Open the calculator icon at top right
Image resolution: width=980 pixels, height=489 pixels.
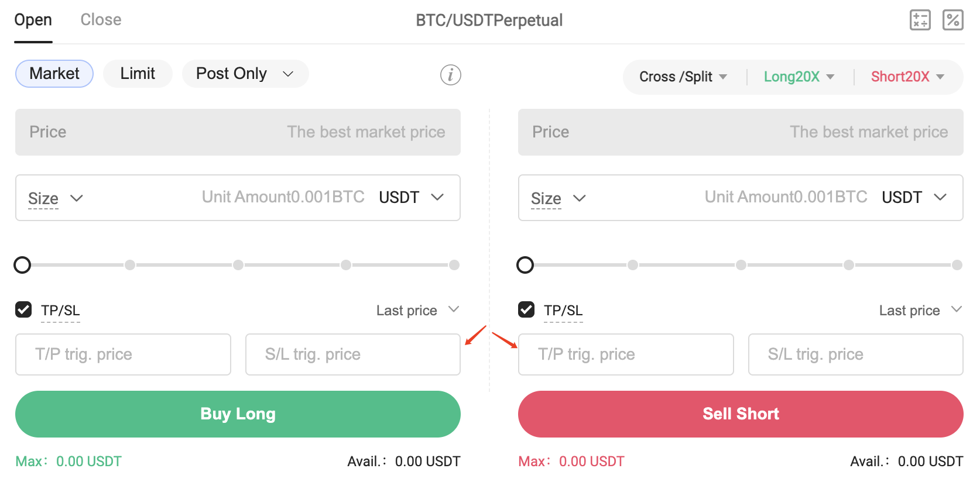click(920, 20)
